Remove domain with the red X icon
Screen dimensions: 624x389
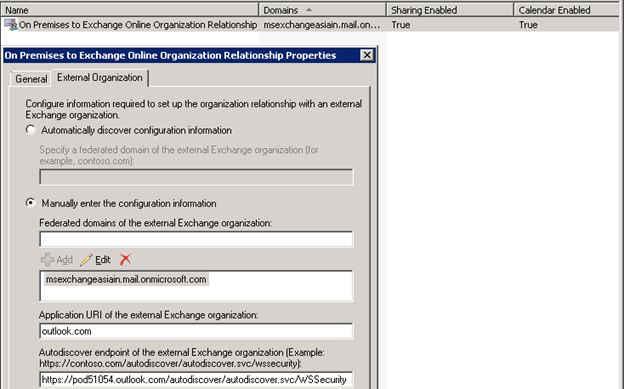pyautogui.click(x=125, y=260)
